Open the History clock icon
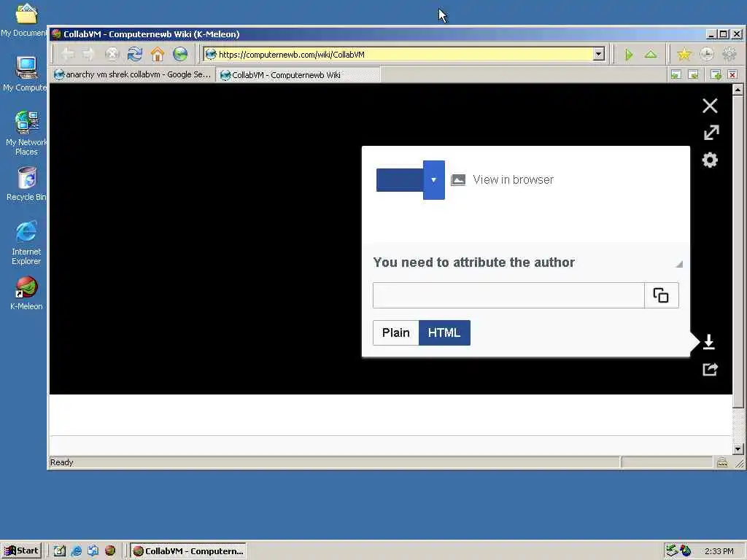This screenshot has width=747, height=560. coord(707,55)
